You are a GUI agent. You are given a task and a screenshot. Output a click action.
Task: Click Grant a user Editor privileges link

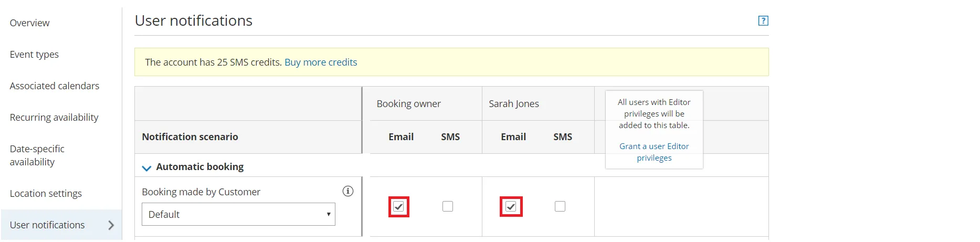(x=654, y=152)
